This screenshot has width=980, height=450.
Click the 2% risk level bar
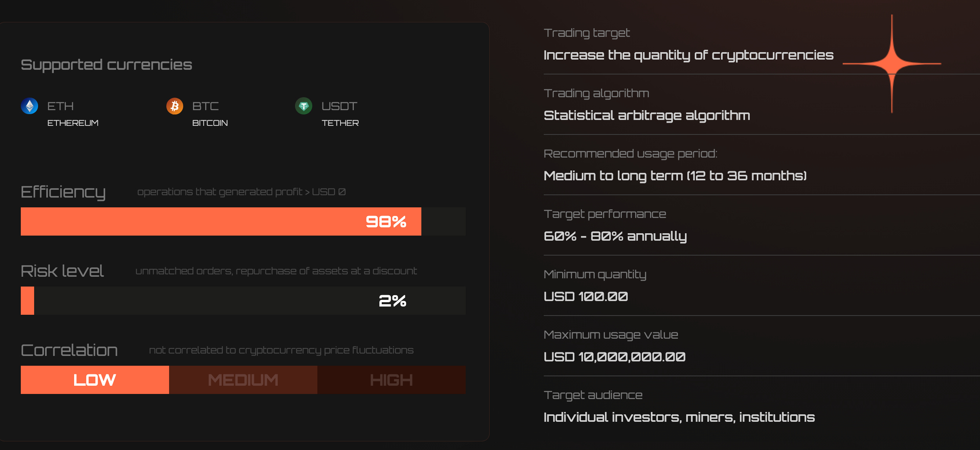coord(243,301)
